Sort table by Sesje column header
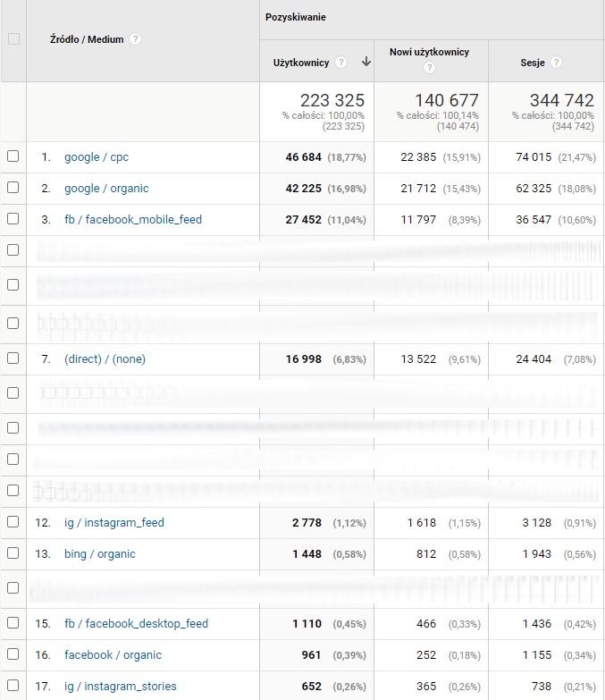The height and width of the screenshot is (700, 605). [533, 63]
